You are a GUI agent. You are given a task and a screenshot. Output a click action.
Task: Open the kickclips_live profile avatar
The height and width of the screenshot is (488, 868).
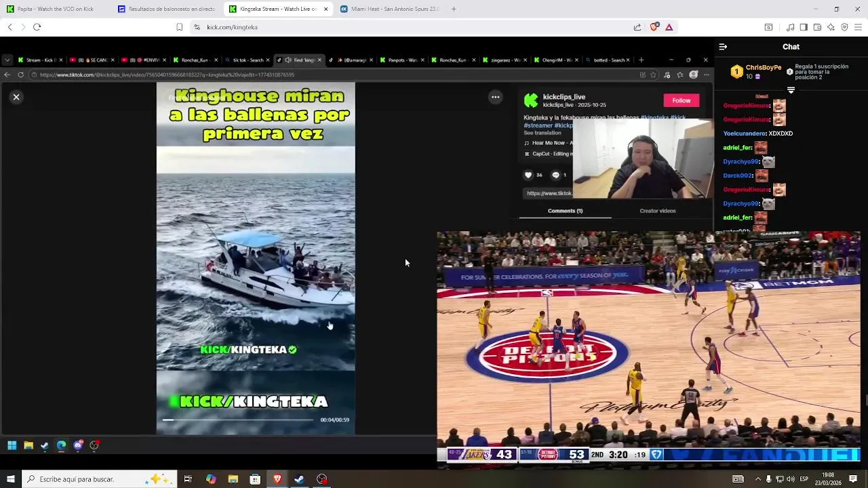click(531, 100)
